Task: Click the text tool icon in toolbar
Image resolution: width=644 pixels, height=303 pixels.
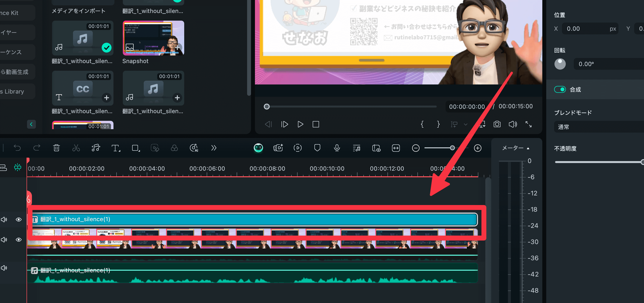Action: pyautogui.click(x=115, y=148)
